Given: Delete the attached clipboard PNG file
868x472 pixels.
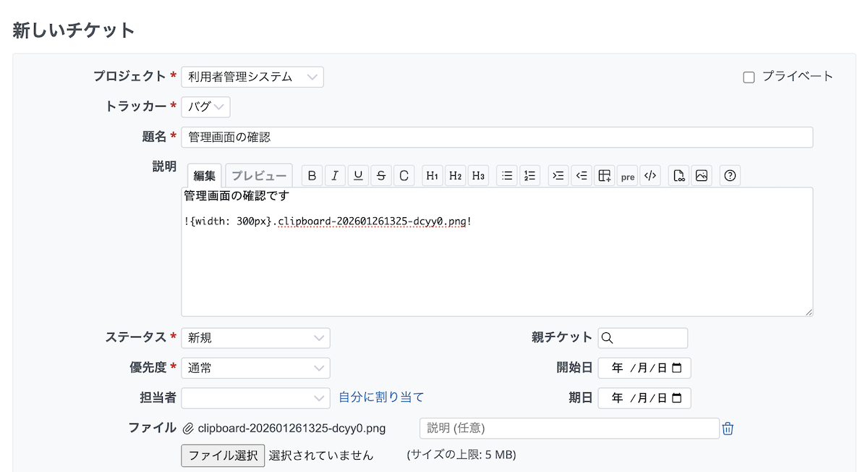Looking at the screenshot, I should (728, 429).
